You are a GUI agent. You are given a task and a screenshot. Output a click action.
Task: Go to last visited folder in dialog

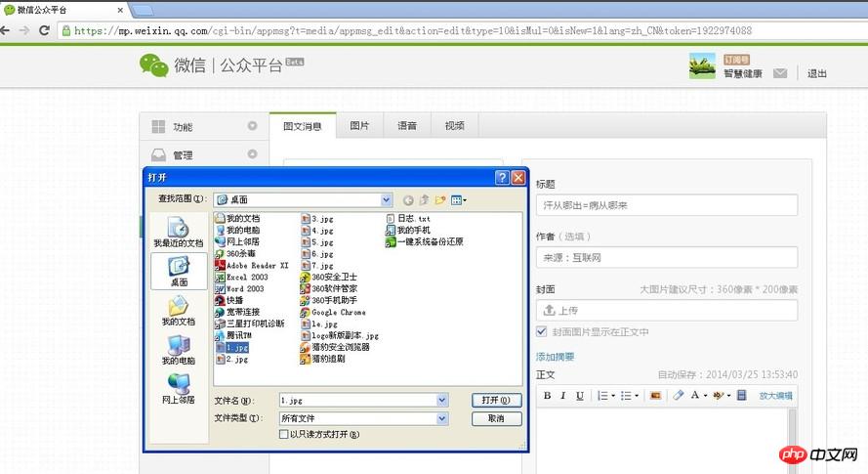click(x=408, y=200)
